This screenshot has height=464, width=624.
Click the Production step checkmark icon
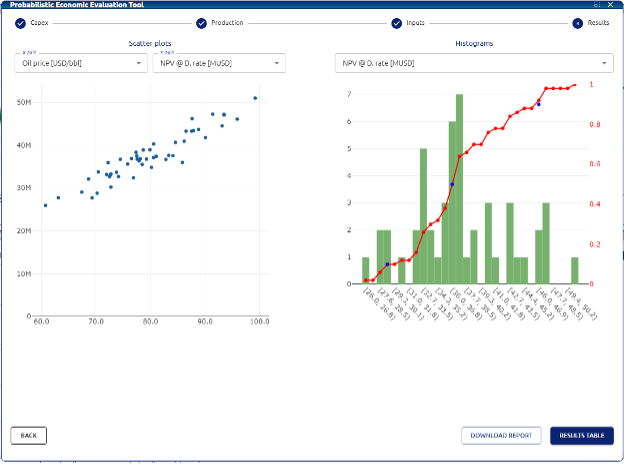pos(201,22)
